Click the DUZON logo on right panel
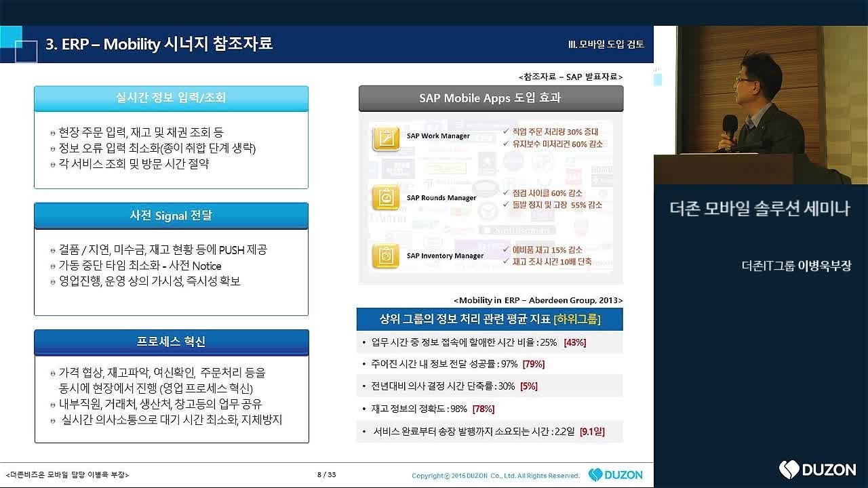Image resolution: width=868 pixels, height=488 pixels. point(817,469)
